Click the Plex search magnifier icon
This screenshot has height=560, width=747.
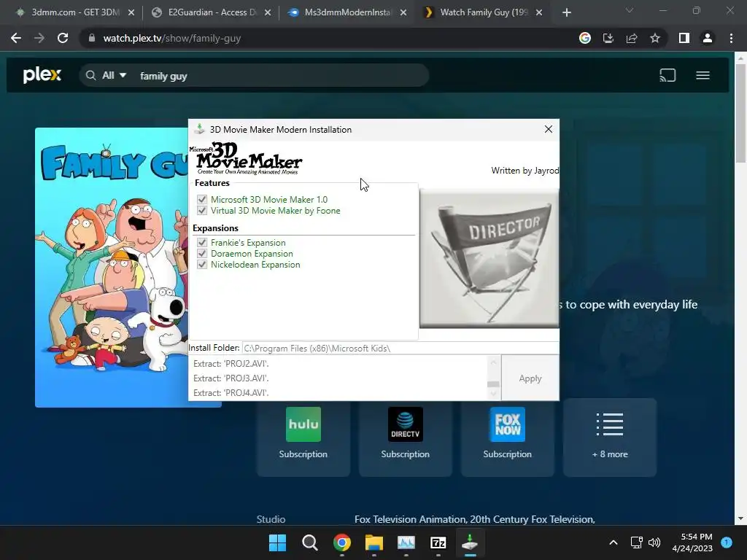(x=90, y=75)
